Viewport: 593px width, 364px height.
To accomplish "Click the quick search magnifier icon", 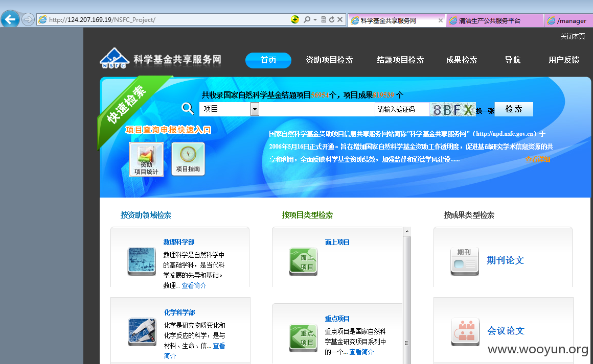I will point(188,108).
